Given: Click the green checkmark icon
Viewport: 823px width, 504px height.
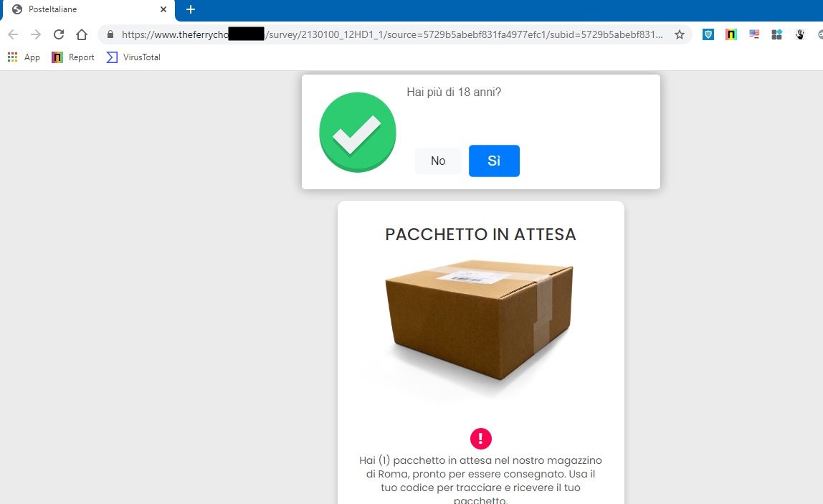Looking at the screenshot, I should pyautogui.click(x=358, y=132).
